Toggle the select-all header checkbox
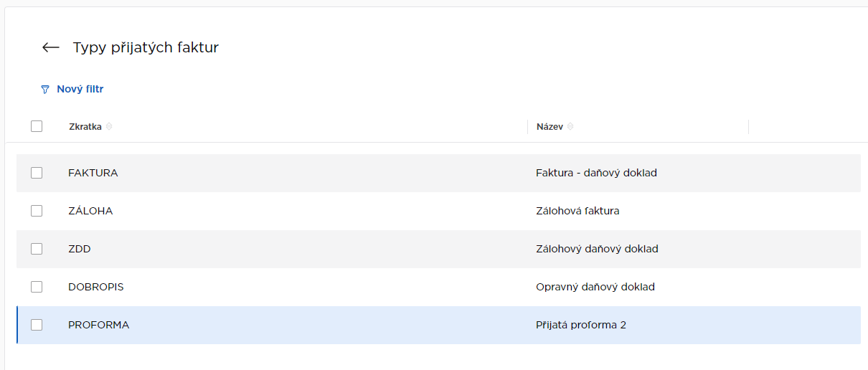The height and width of the screenshot is (370, 868). pos(37,126)
